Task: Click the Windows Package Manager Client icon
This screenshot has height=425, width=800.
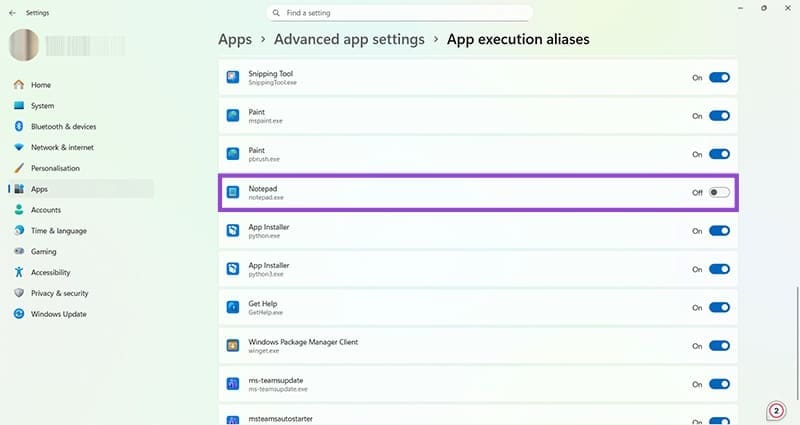Action: pyautogui.click(x=232, y=346)
